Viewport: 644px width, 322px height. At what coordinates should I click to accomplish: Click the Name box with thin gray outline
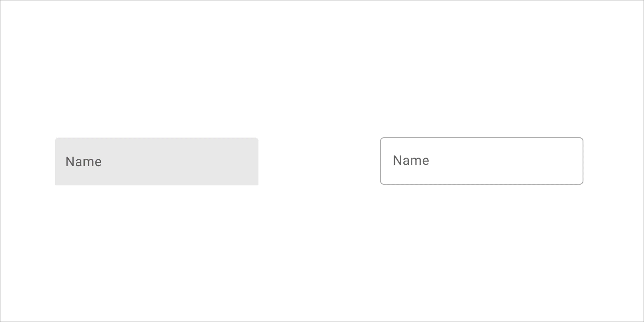(482, 161)
